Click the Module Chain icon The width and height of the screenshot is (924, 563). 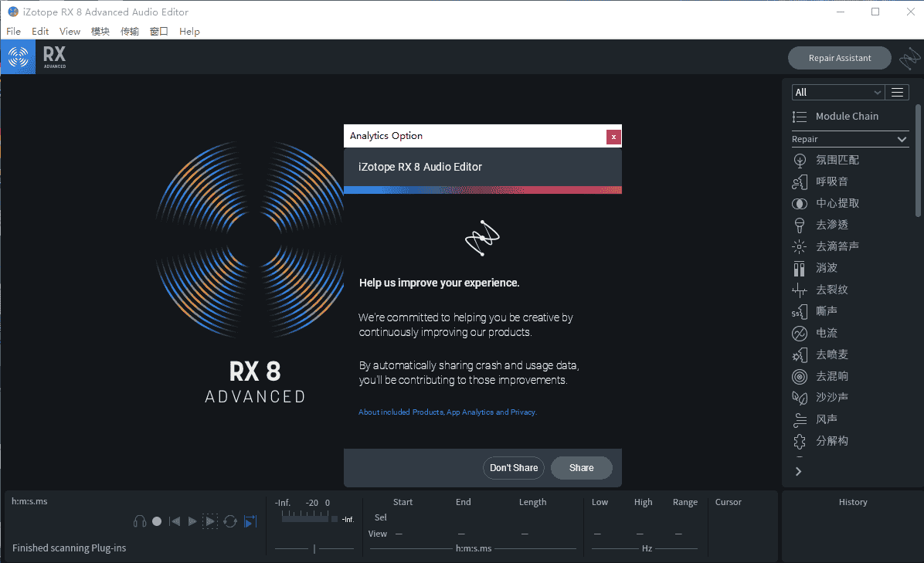pyautogui.click(x=800, y=117)
